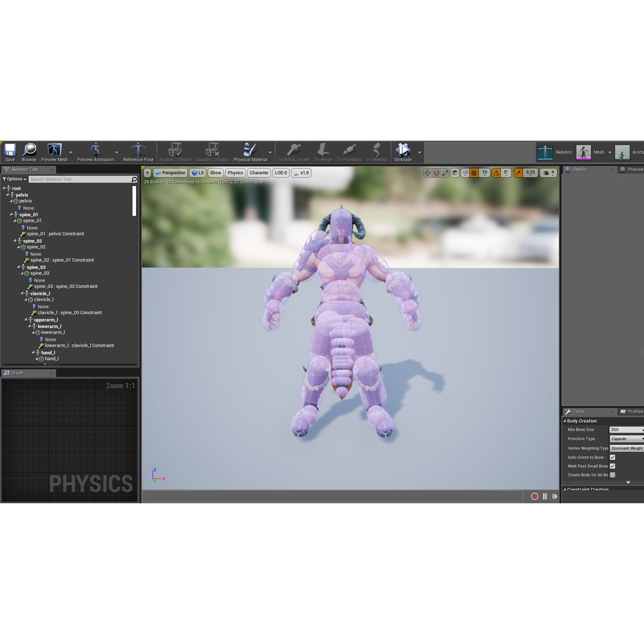Click Browse to find asset
The image size is (644, 644).
[29, 153]
